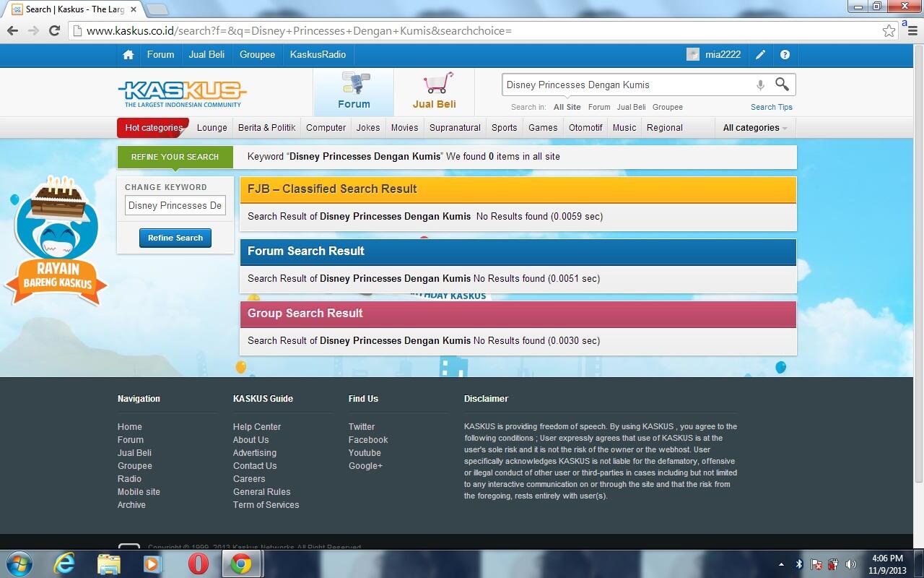Open Supranatural category
The height and width of the screenshot is (578, 924).
[455, 128]
